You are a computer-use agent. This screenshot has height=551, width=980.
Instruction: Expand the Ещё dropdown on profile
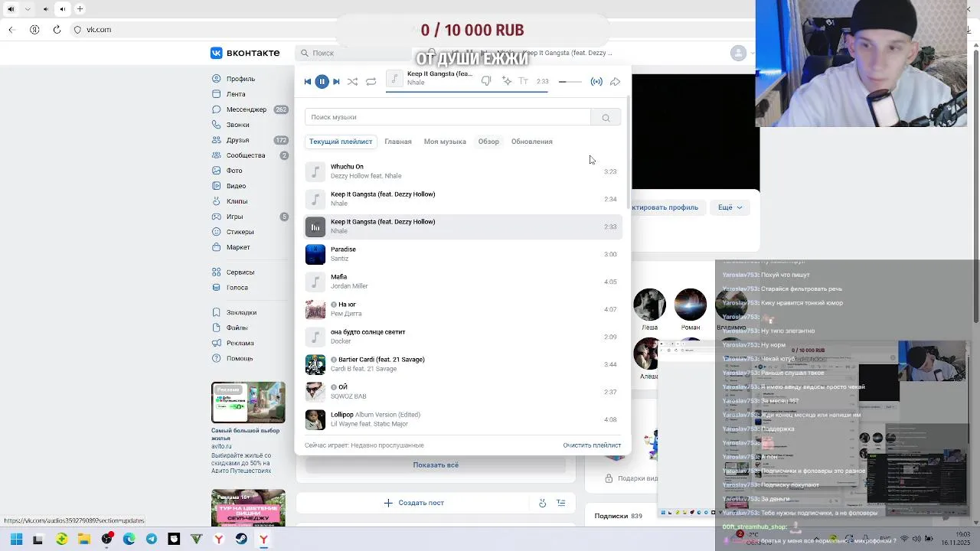click(730, 207)
